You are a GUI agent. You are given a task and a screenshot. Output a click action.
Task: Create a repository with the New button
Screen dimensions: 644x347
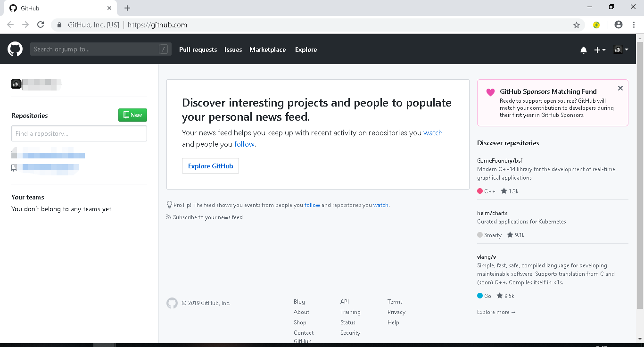(x=132, y=115)
